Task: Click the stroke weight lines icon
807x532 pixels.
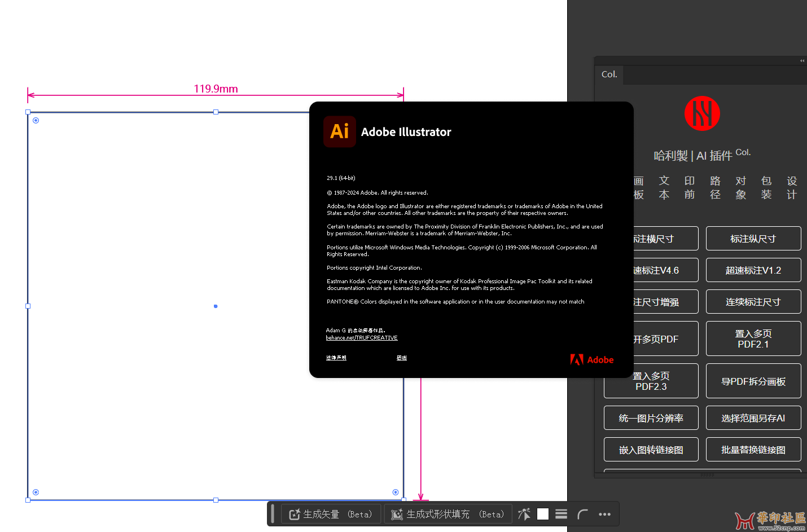Action: [561, 514]
